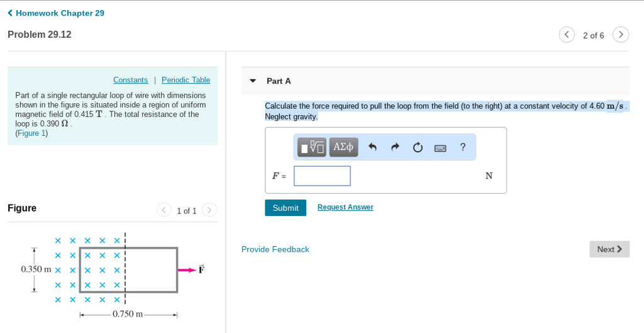This screenshot has width=644, height=333.
Task: Click the Next button
Action: point(609,249)
